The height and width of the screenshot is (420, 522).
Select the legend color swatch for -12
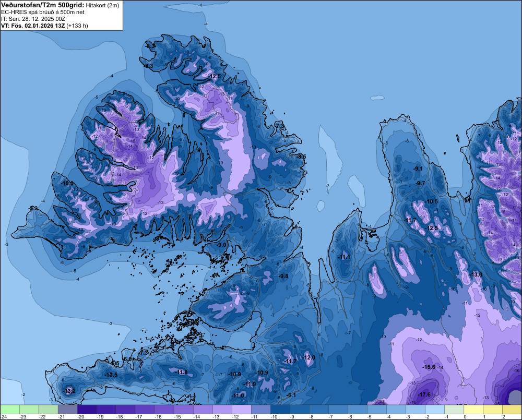(x=241, y=410)
